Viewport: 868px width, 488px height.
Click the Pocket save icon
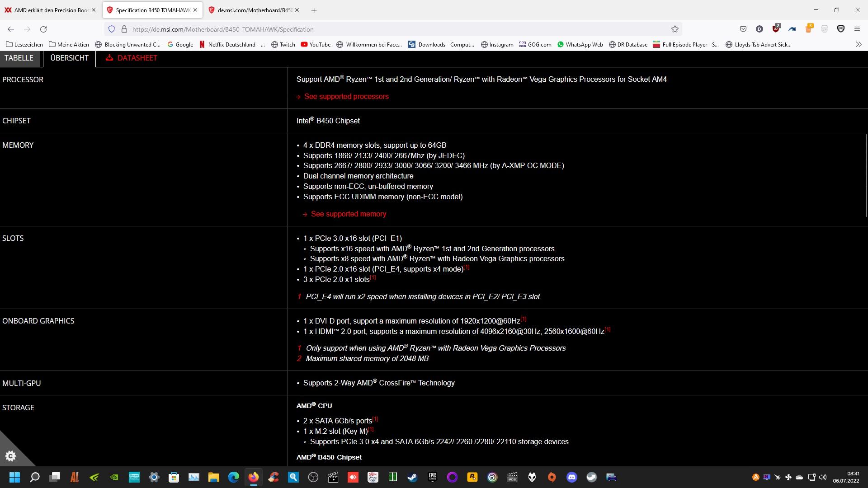[743, 29]
